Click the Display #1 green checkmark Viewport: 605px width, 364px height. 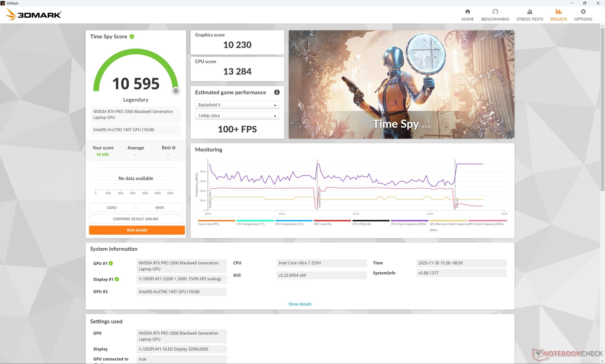click(x=117, y=279)
